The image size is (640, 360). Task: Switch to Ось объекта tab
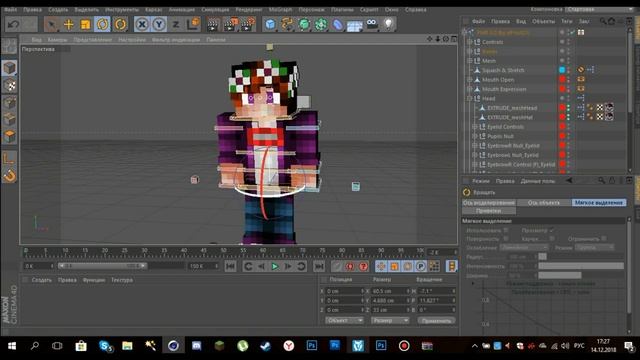tap(544, 202)
